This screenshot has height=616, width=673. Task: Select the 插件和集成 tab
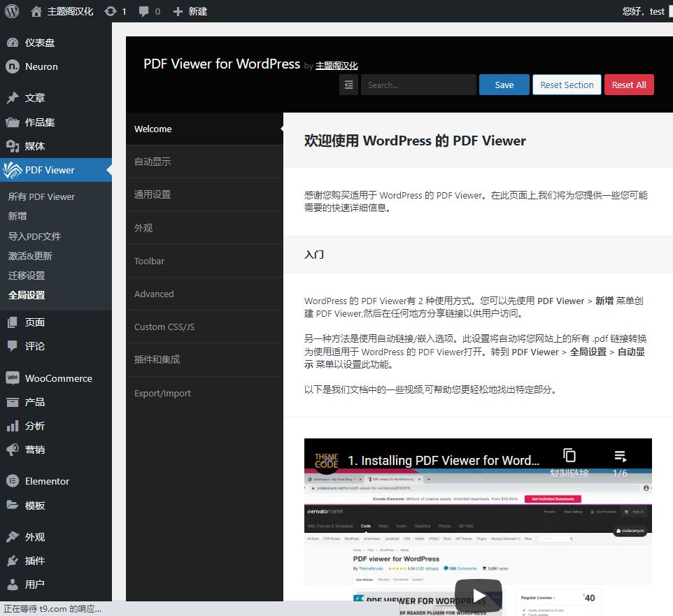[x=205, y=360]
